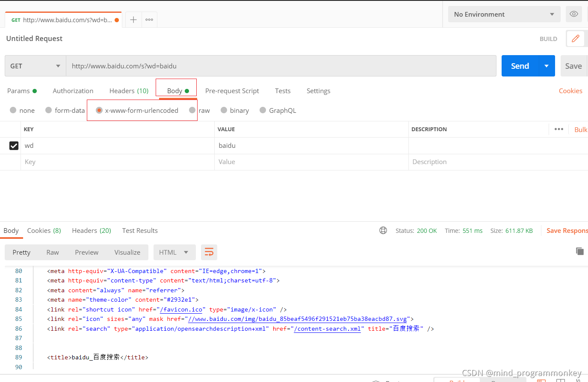Click the Size 611.87 KB value

519,231
